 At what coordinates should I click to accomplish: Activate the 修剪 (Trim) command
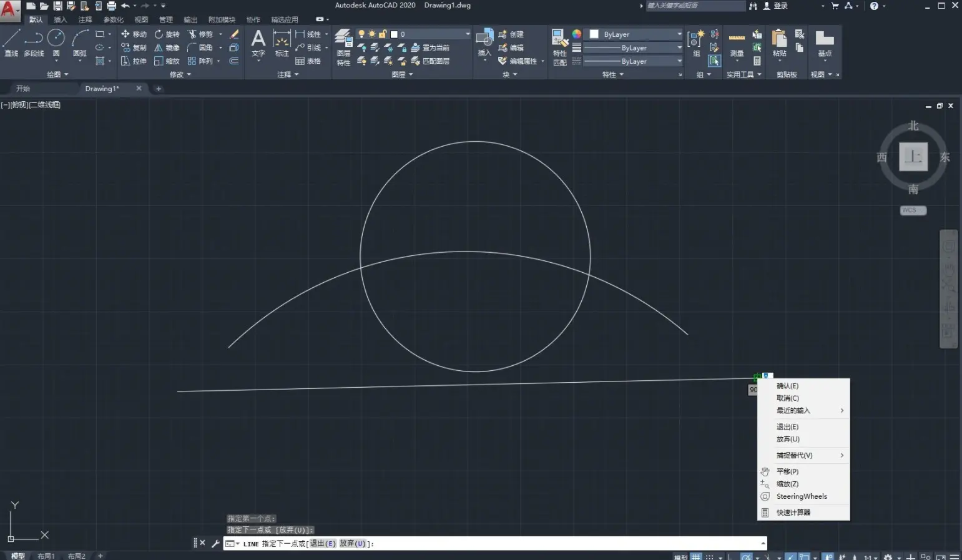click(205, 34)
